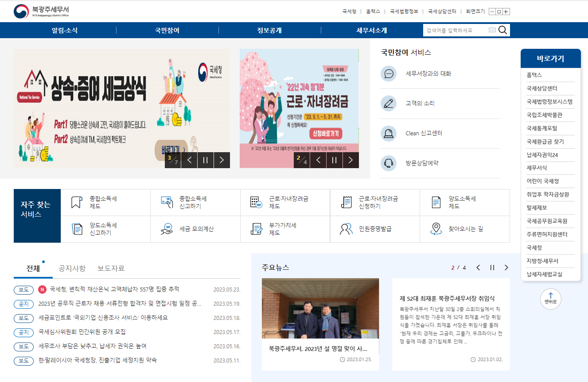Show next slide on 상속·증여 banner
Viewport: 588px width, 382px height.
222,160
